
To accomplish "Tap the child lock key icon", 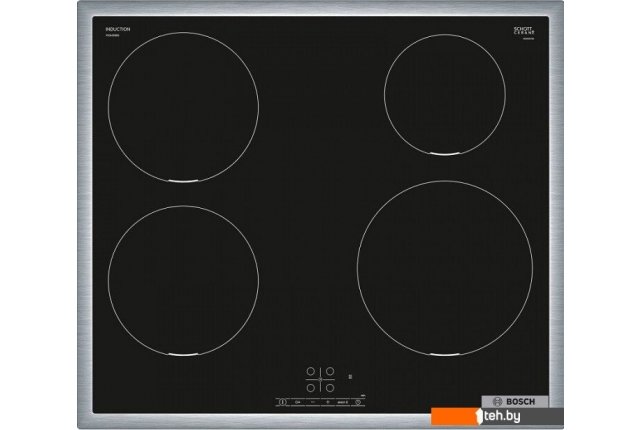I will pyautogui.click(x=298, y=403).
